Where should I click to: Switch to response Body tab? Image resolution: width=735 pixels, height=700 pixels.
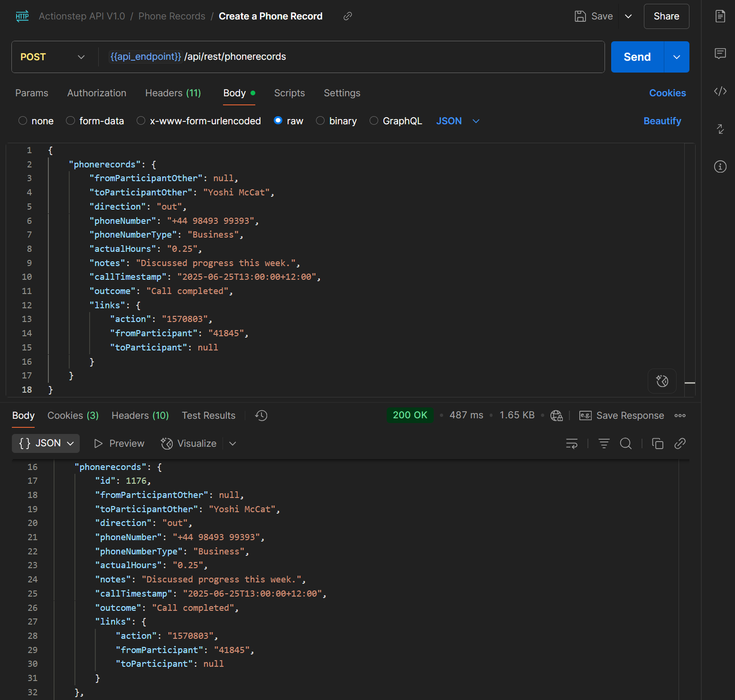[23, 415]
